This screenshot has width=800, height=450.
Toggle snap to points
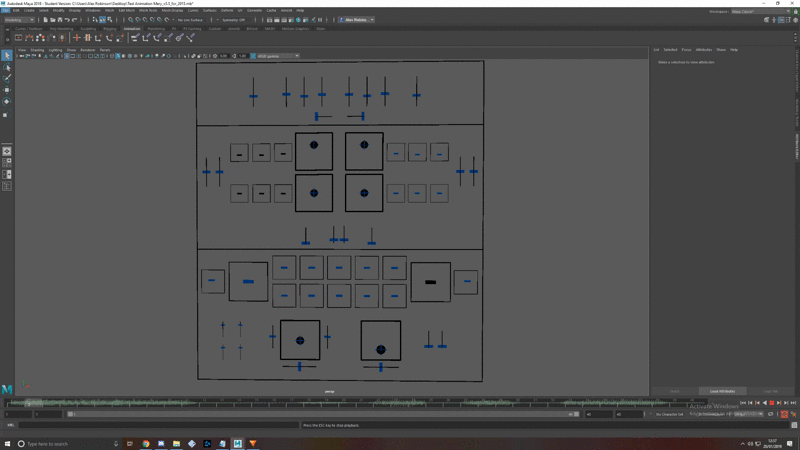click(x=145, y=20)
